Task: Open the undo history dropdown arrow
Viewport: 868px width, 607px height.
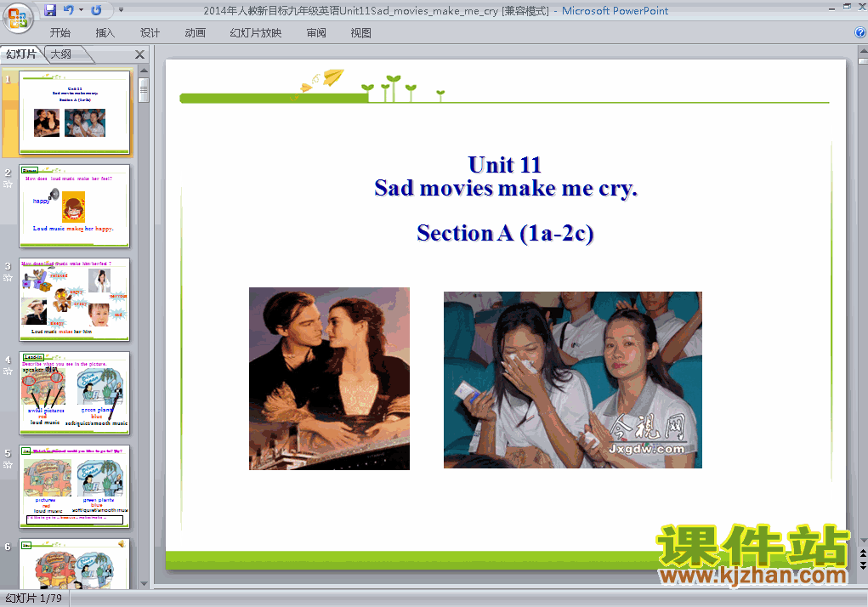Action: [81, 10]
